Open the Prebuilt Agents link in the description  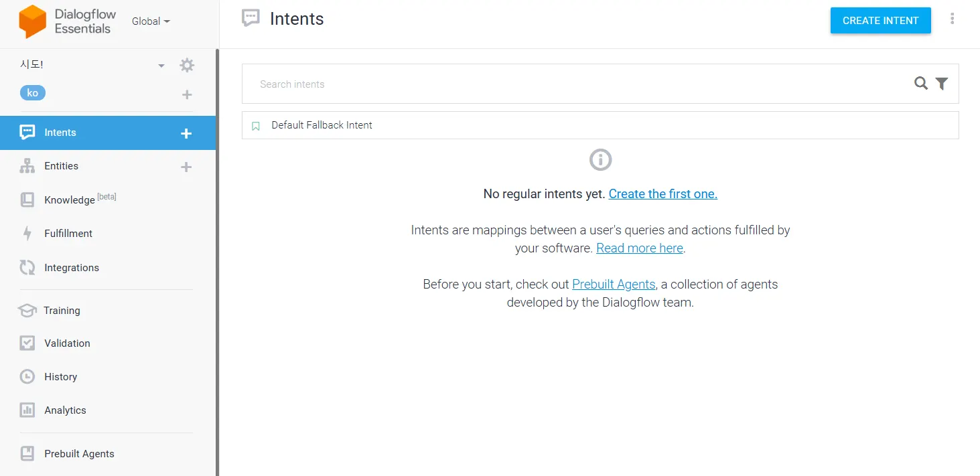(614, 285)
